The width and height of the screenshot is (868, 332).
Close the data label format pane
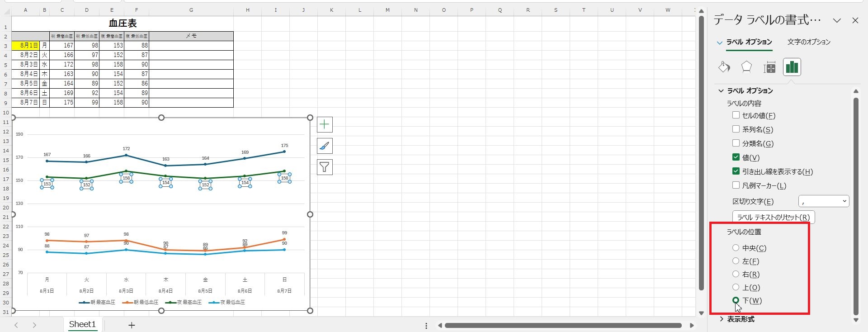point(855,20)
